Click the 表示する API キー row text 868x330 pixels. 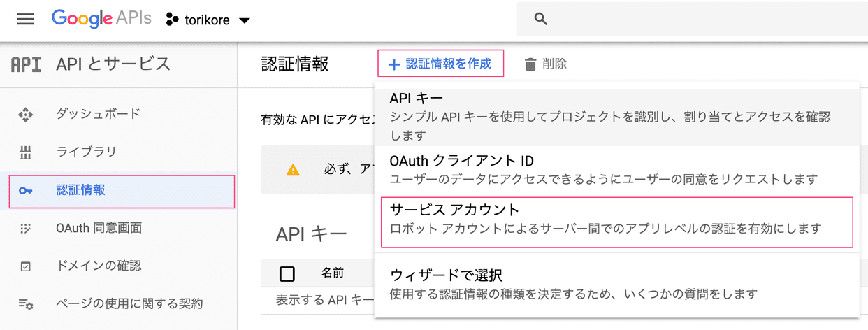pyautogui.click(x=325, y=301)
